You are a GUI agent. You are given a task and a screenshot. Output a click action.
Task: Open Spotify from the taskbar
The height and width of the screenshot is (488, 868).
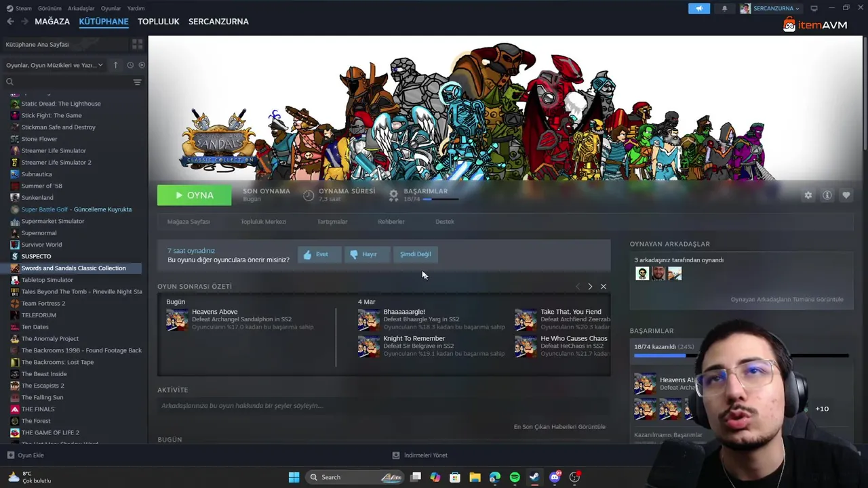click(515, 477)
